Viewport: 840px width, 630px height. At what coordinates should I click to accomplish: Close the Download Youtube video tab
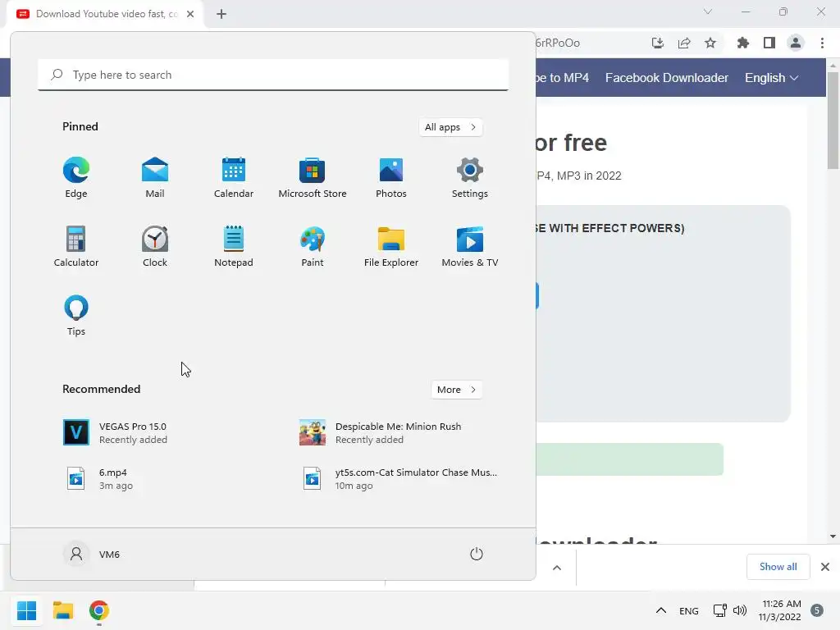pyautogui.click(x=190, y=14)
